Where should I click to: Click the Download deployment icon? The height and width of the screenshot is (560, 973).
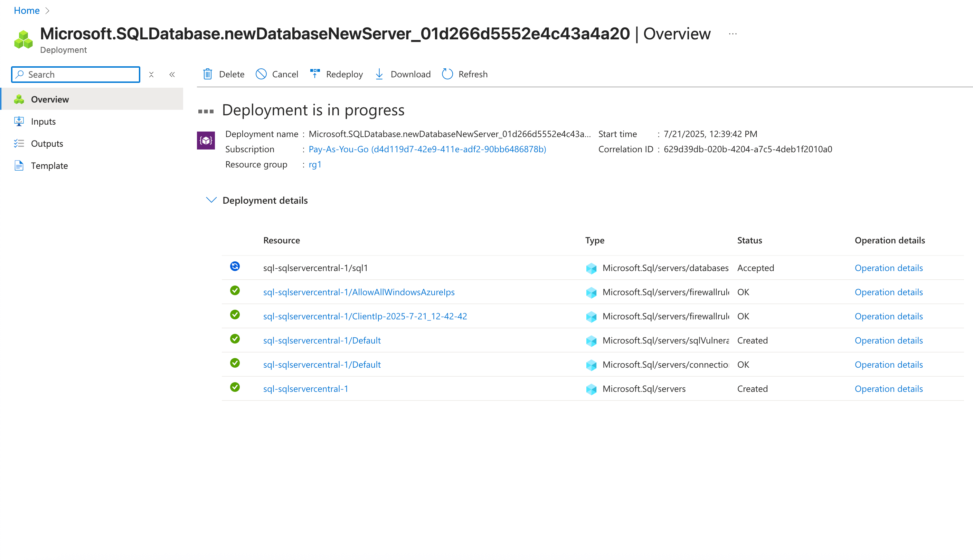coord(379,74)
